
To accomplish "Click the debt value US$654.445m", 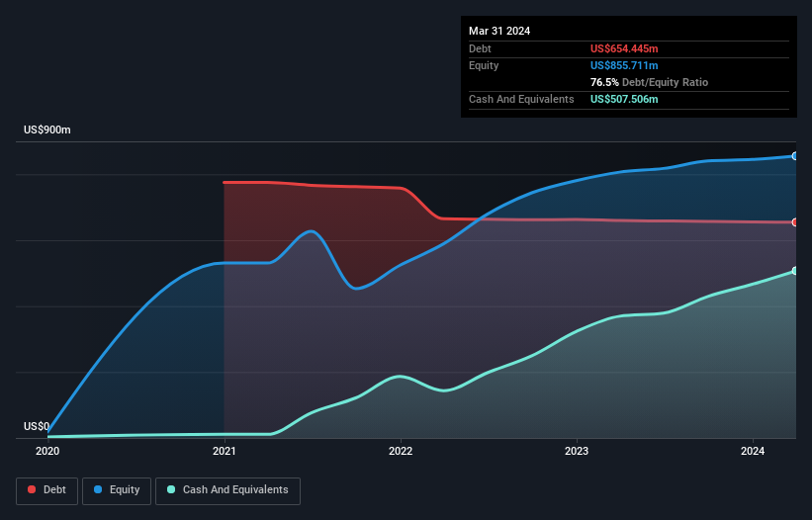I will (x=624, y=48).
